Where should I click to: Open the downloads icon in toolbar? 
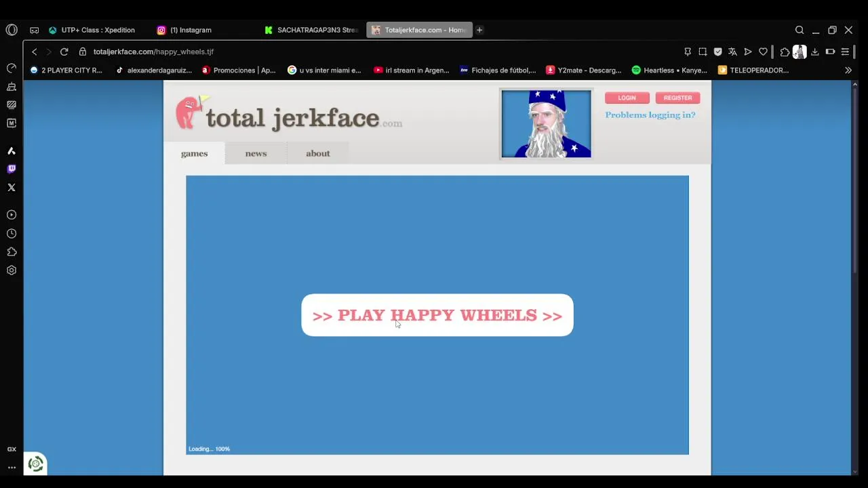pyautogui.click(x=815, y=52)
